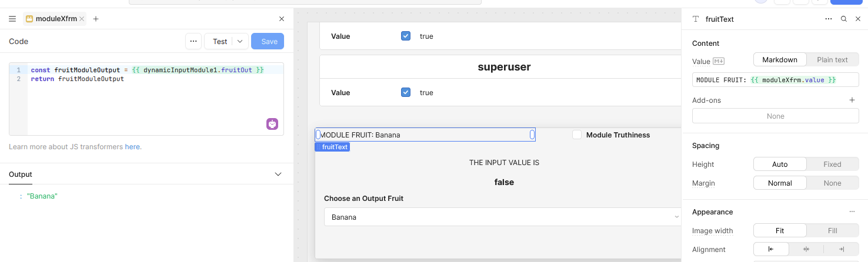
Task: Open the Choose an Output Fruit dropdown
Action: tap(502, 217)
